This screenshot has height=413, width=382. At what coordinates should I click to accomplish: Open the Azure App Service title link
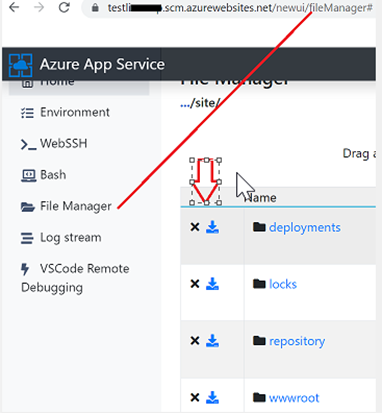point(102,64)
